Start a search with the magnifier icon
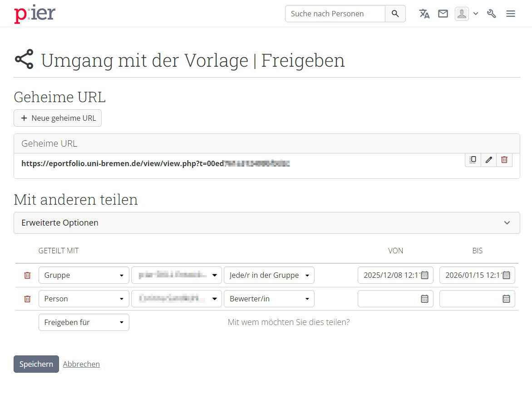 tap(394, 14)
